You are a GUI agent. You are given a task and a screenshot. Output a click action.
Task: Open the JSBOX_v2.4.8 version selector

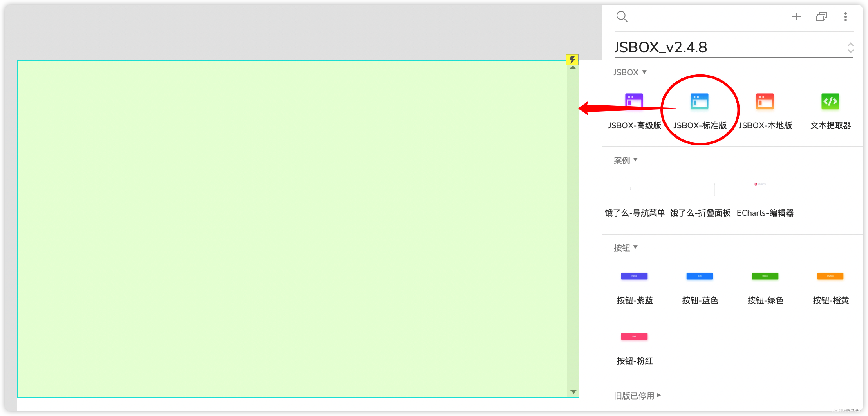coord(850,47)
